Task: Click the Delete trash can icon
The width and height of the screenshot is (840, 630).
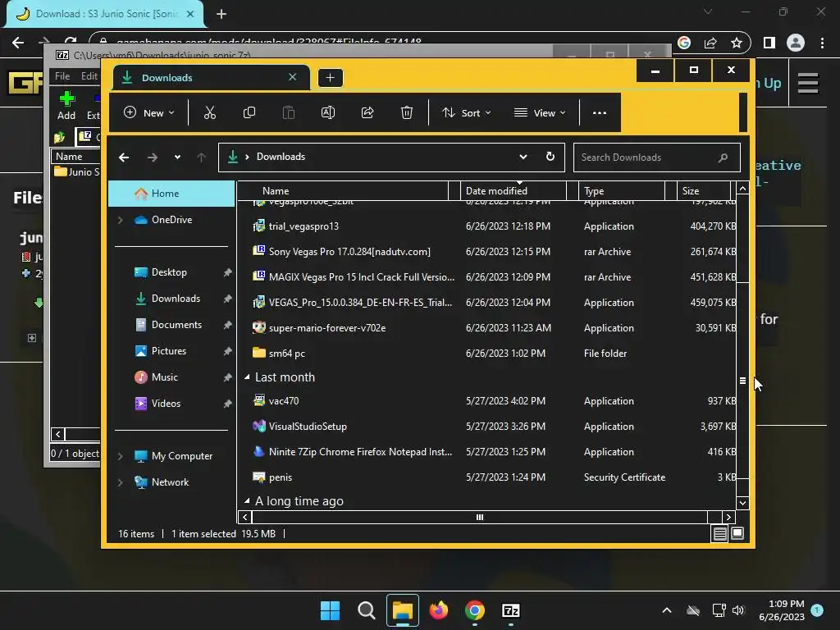Action: pyautogui.click(x=407, y=112)
